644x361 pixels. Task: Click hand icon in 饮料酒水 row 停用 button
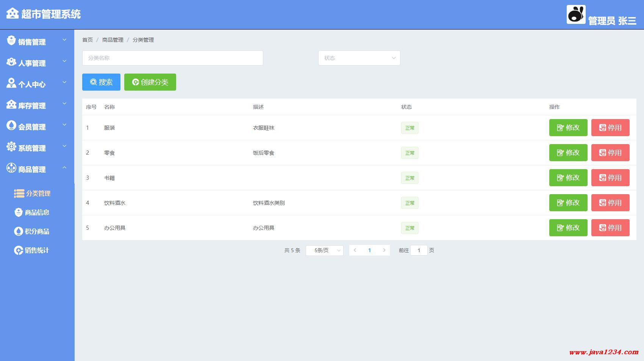click(x=602, y=203)
